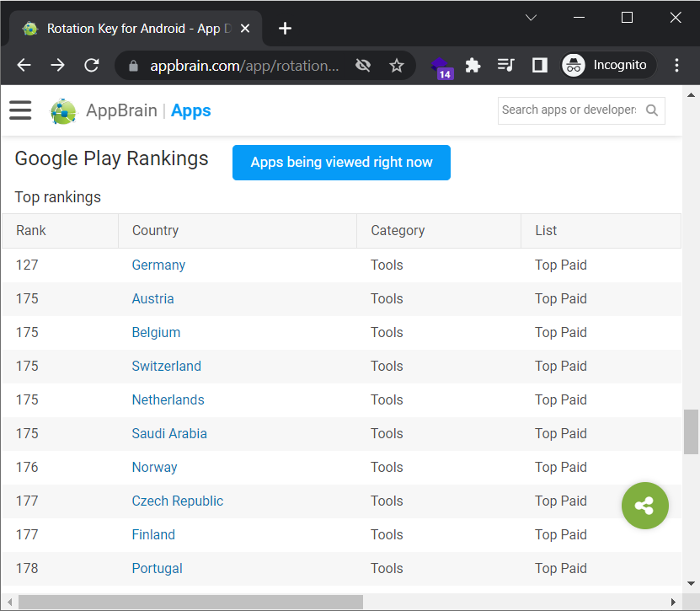Open the media control playlist icon
The height and width of the screenshot is (611, 700).
[505, 66]
